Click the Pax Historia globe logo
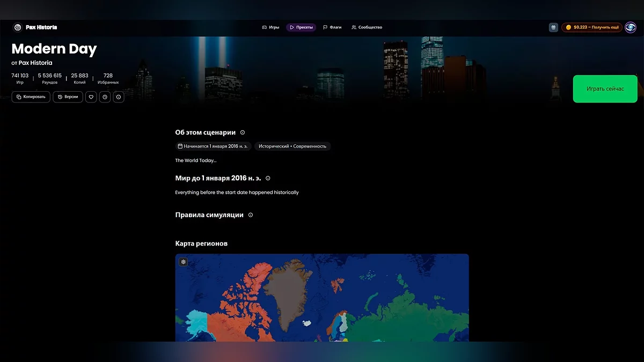This screenshot has width=644, height=362. pyautogui.click(x=18, y=27)
